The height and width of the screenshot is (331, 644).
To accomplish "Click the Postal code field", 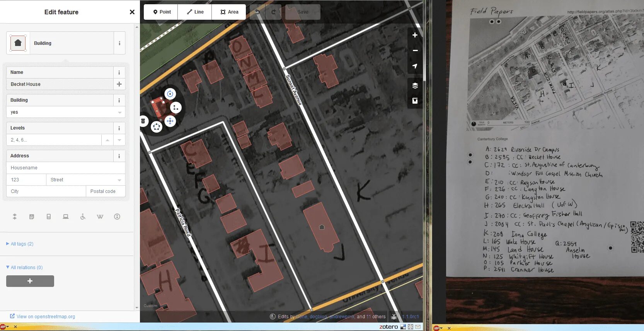I will [x=106, y=191].
